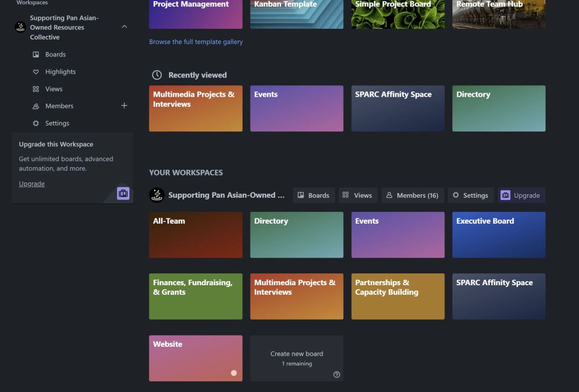Click the workspace logo beside Supporting Pan Asian-Owned heading
Screen dimensions: 579x392
[157, 195]
